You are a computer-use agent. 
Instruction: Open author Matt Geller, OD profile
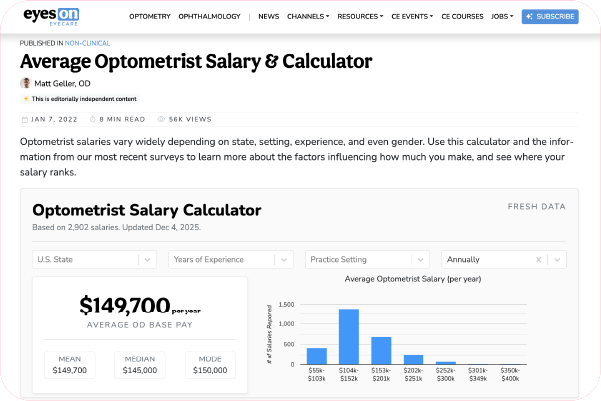point(62,83)
